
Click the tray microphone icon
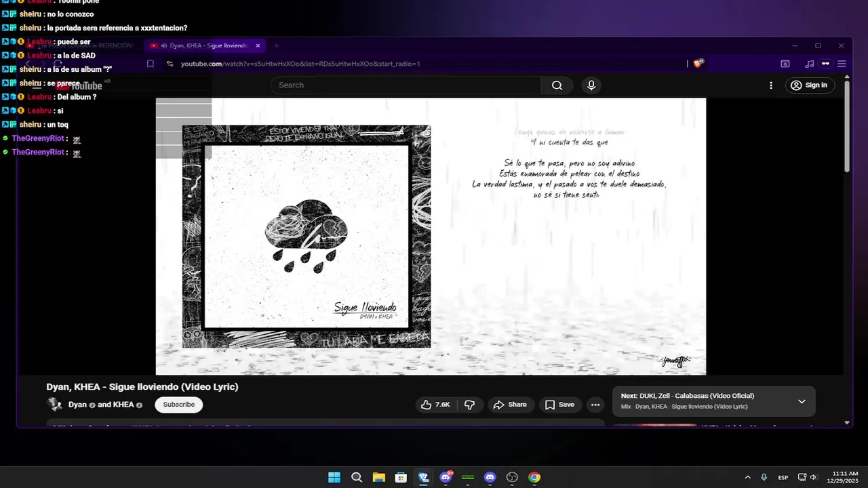[x=764, y=477]
